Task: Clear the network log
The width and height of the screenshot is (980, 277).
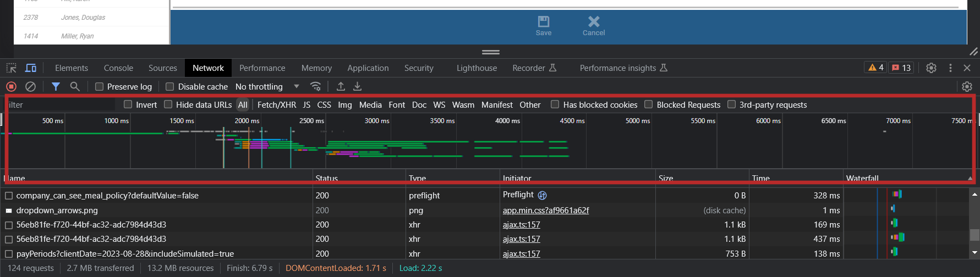Action: click(31, 86)
